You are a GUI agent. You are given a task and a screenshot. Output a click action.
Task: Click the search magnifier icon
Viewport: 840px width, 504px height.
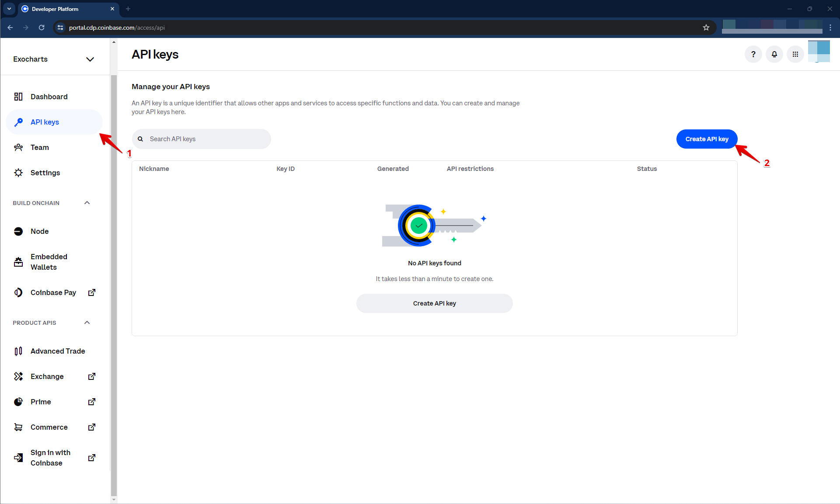(140, 139)
